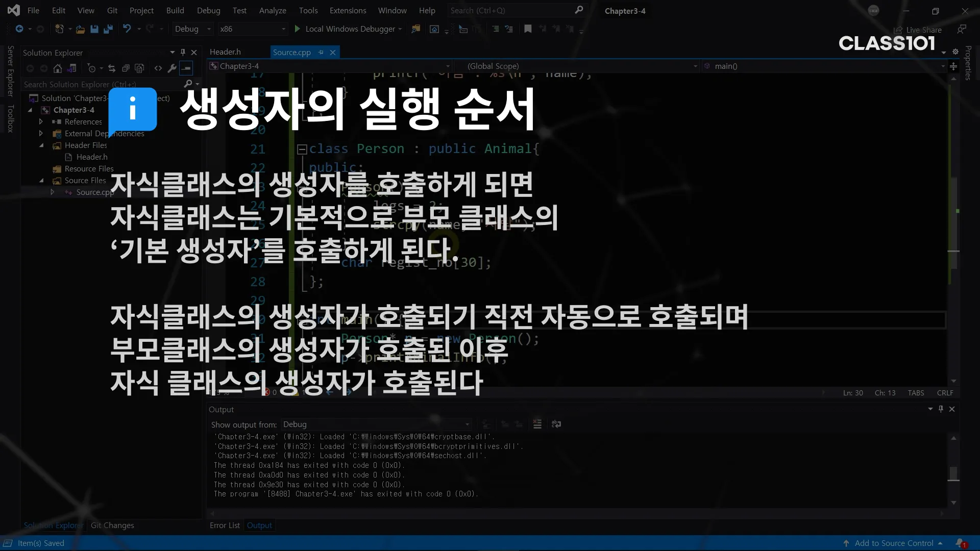
Task: Click Collapse All in Solution Explorer
Action: click(126, 68)
